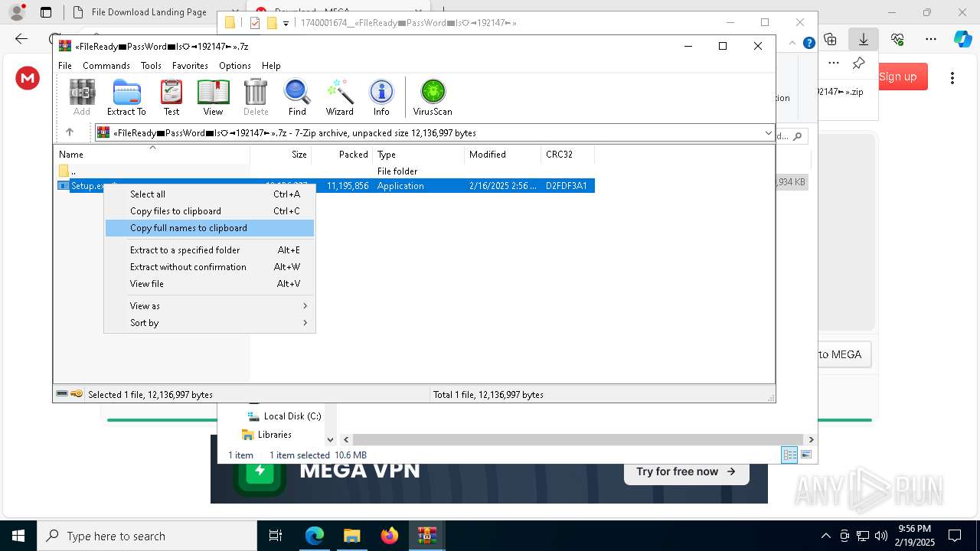The width and height of the screenshot is (980, 551).
Task: Open WinRAR Help menu
Action: pos(271,66)
